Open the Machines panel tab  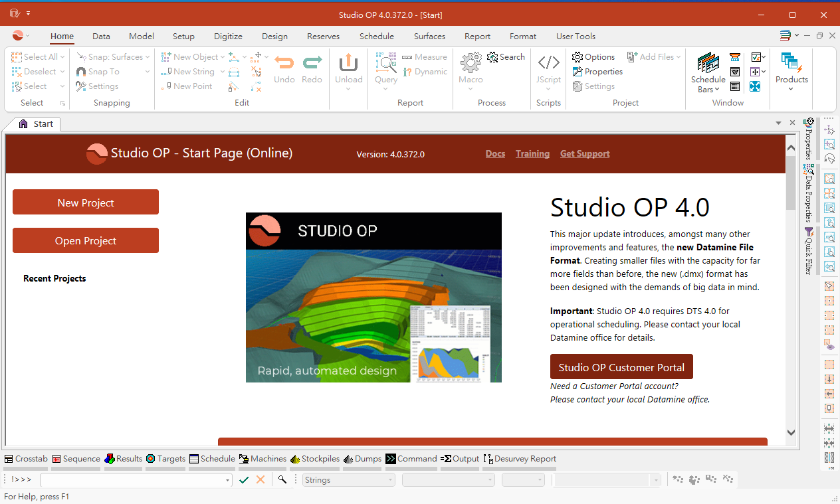(263, 459)
